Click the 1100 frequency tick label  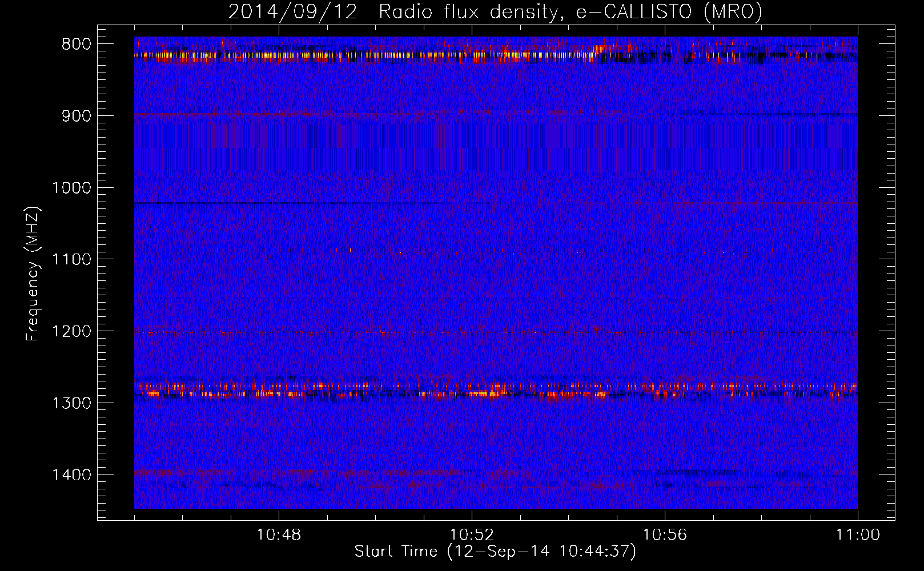click(x=72, y=260)
